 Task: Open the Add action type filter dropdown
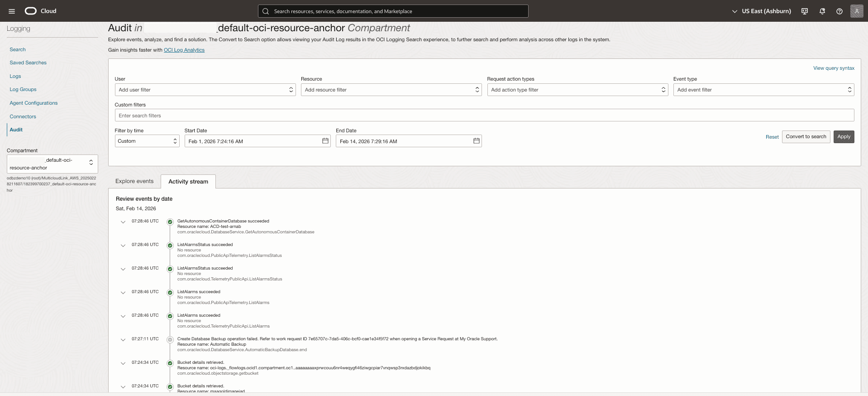pyautogui.click(x=577, y=90)
